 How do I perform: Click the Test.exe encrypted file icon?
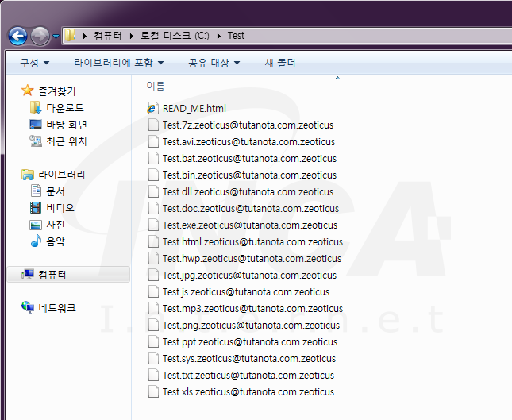coord(153,225)
